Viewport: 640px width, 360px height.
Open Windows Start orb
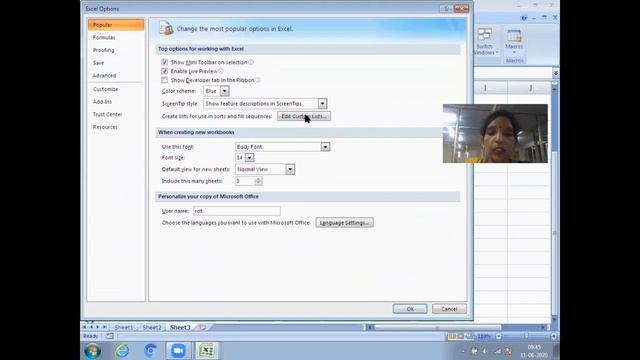[92, 351]
